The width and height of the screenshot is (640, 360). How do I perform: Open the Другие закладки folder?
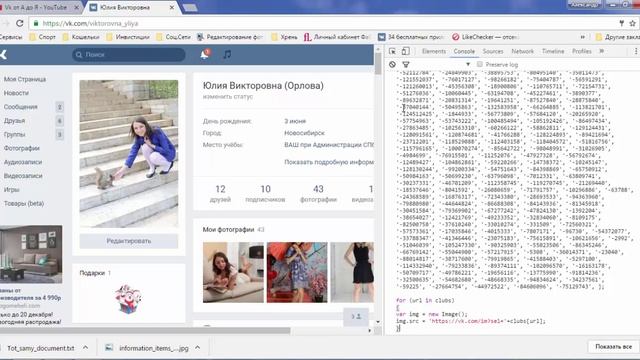pos(617,37)
